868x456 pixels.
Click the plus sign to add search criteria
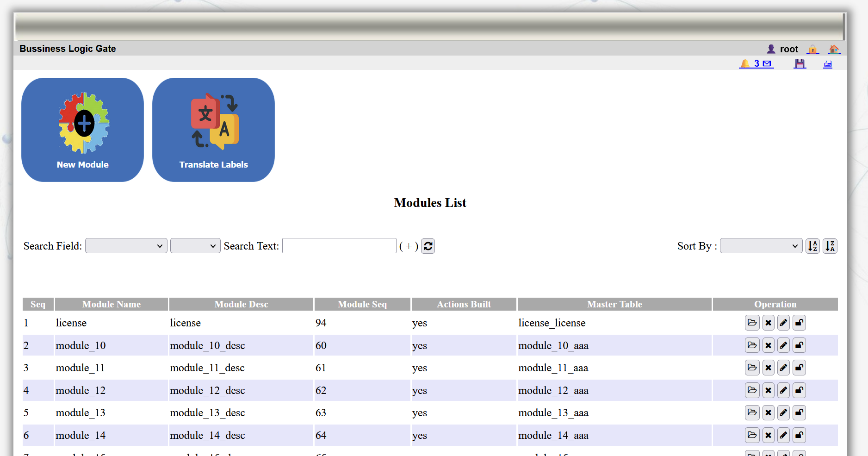pyautogui.click(x=409, y=246)
